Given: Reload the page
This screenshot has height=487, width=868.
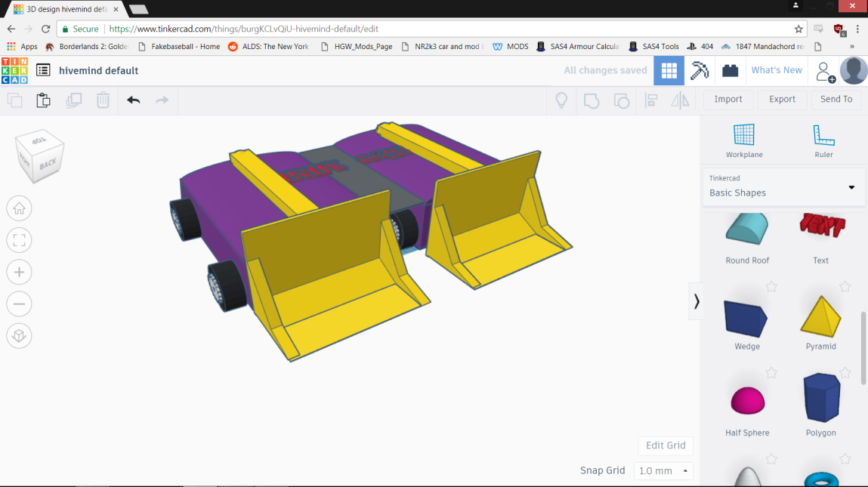Looking at the screenshot, I should 46,29.
